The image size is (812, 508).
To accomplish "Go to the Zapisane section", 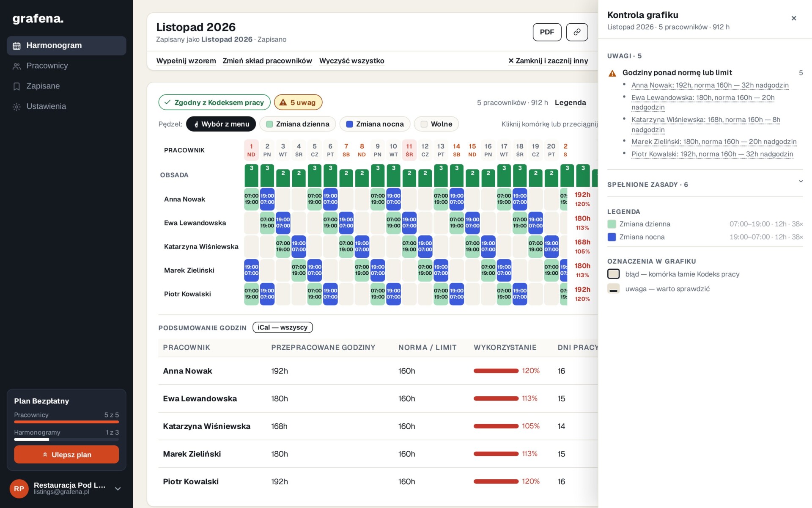I will (x=66, y=86).
